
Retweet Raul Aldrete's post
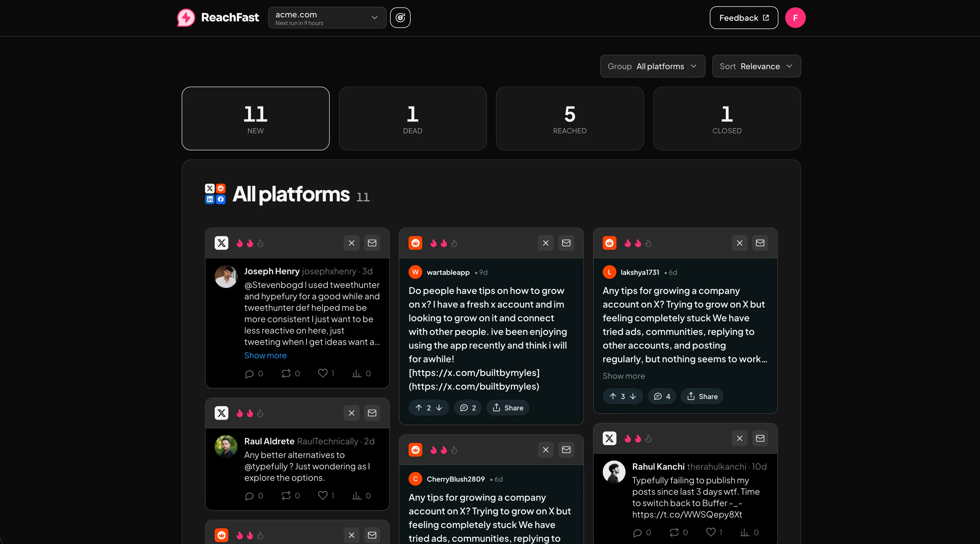click(x=286, y=496)
